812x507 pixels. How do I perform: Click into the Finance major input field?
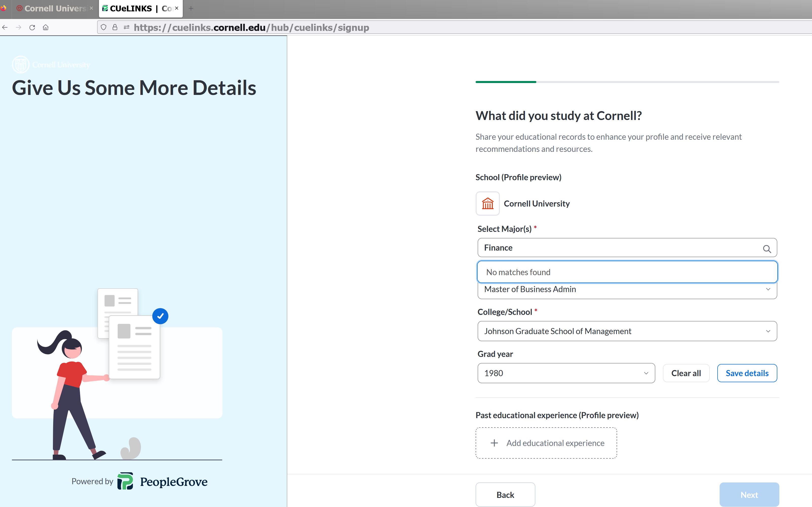[x=617, y=248]
